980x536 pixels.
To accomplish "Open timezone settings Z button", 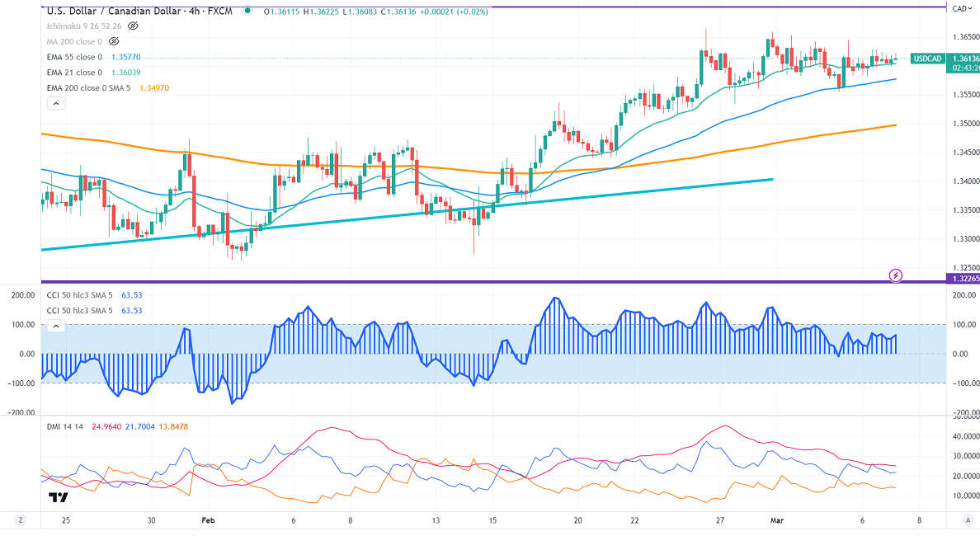I will pos(20,520).
